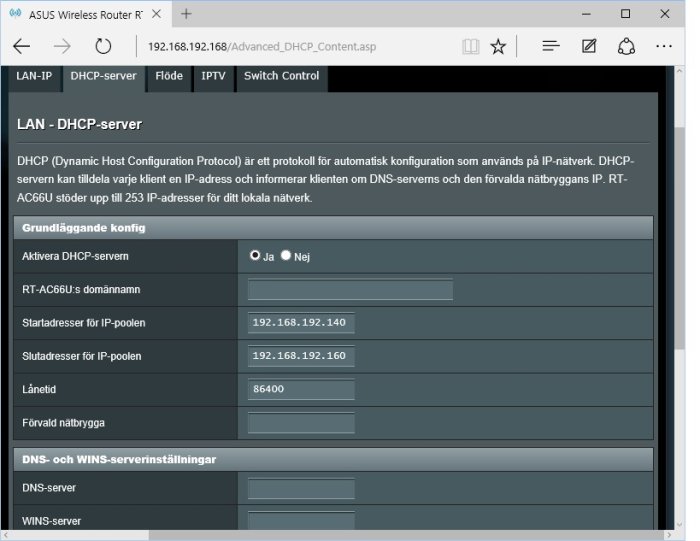The width and height of the screenshot is (700, 541).
Task: Reload the router page
Action: tap(103, 46)
